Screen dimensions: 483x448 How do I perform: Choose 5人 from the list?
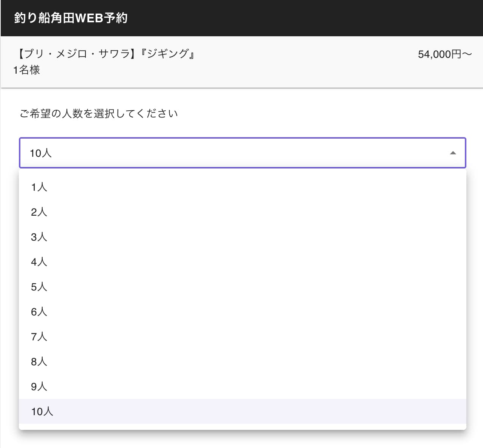point(39,287)
